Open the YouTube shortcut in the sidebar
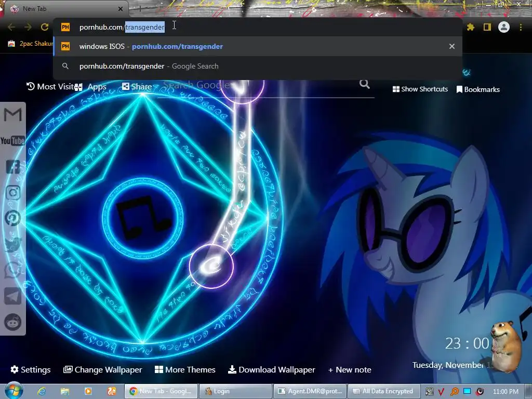The width and height of the screenshot is (532, 399). (13, 140)
